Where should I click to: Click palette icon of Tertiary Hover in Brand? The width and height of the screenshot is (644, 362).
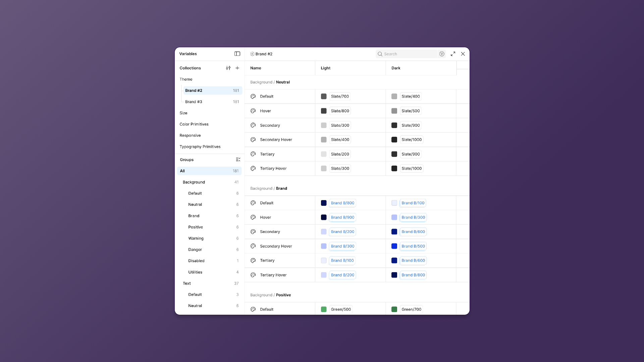[253, 275]
